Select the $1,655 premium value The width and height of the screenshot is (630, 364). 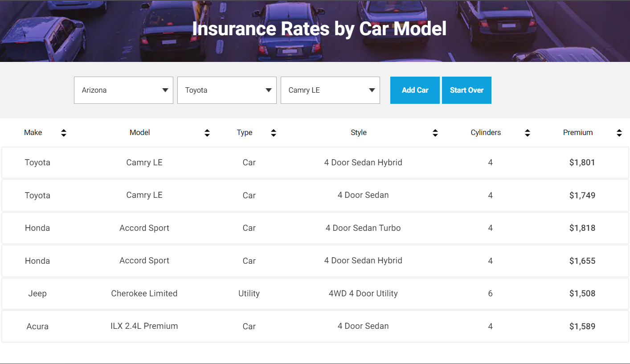pyautogui.click(x=582, y=261)
